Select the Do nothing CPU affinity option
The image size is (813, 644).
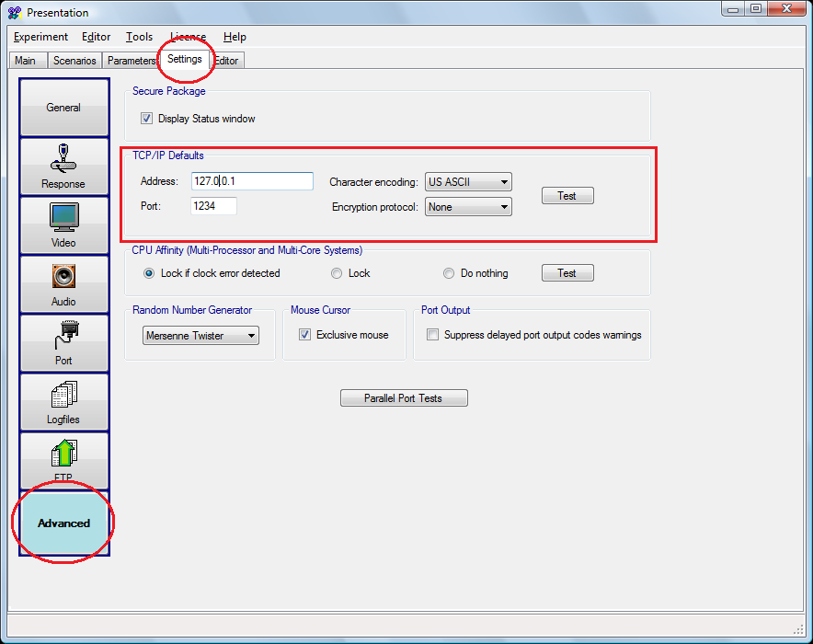click(449, 273)
